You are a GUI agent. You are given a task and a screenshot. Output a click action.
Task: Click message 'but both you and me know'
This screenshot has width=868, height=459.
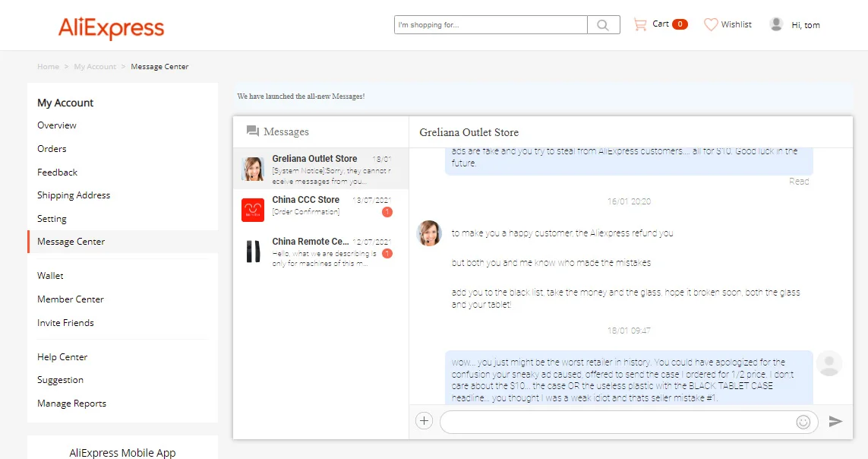pos(551,262)
